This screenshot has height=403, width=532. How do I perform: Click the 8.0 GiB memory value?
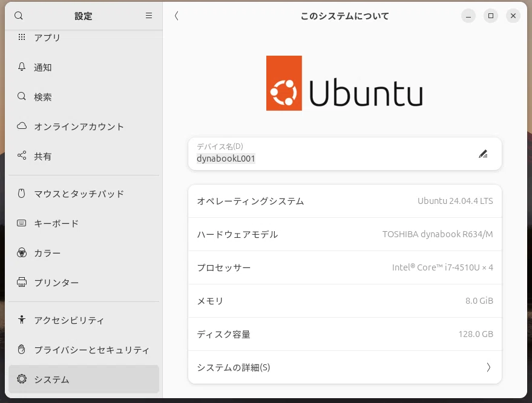pyautogui.click(x=479, y=301)
